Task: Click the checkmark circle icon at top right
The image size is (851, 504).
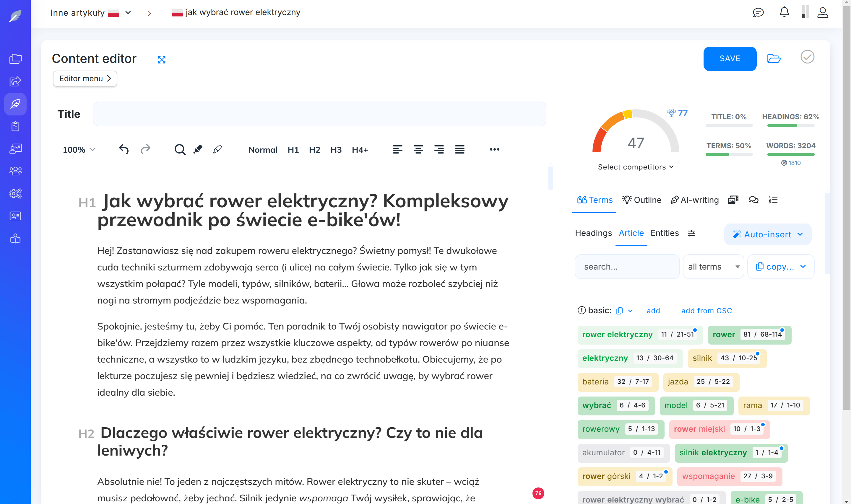Action: [x=807, y=57]
